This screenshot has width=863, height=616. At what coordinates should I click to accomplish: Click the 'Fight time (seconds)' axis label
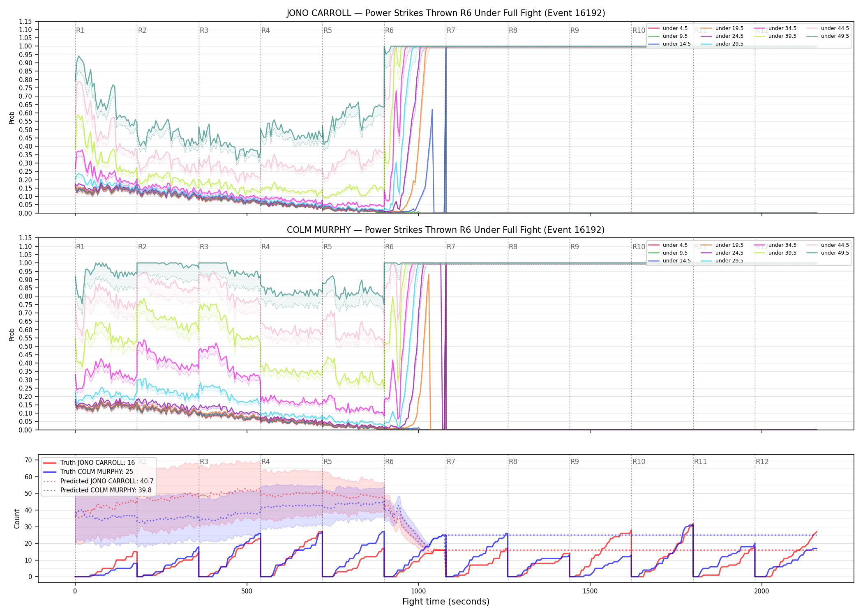[x=446, y=602]
